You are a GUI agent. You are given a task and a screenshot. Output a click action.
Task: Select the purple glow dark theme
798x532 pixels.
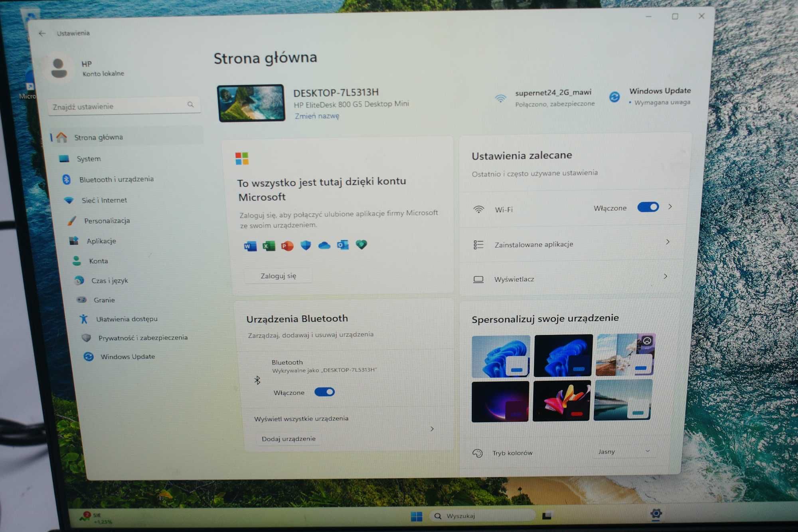pos(500,401)
